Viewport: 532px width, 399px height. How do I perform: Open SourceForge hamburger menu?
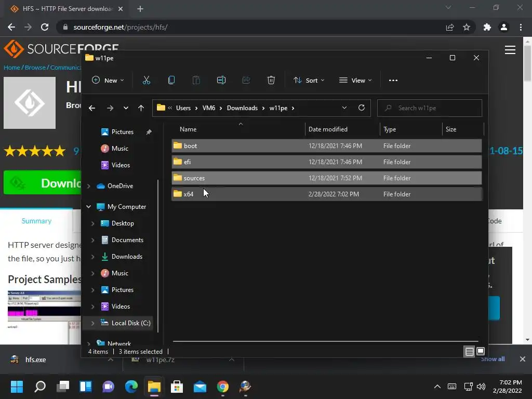[510, 50]
